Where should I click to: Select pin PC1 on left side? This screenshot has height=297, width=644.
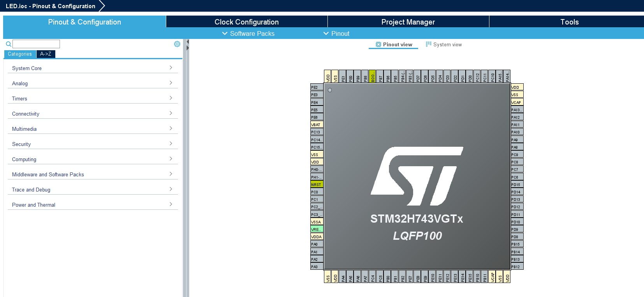click(x=317, y=199)
